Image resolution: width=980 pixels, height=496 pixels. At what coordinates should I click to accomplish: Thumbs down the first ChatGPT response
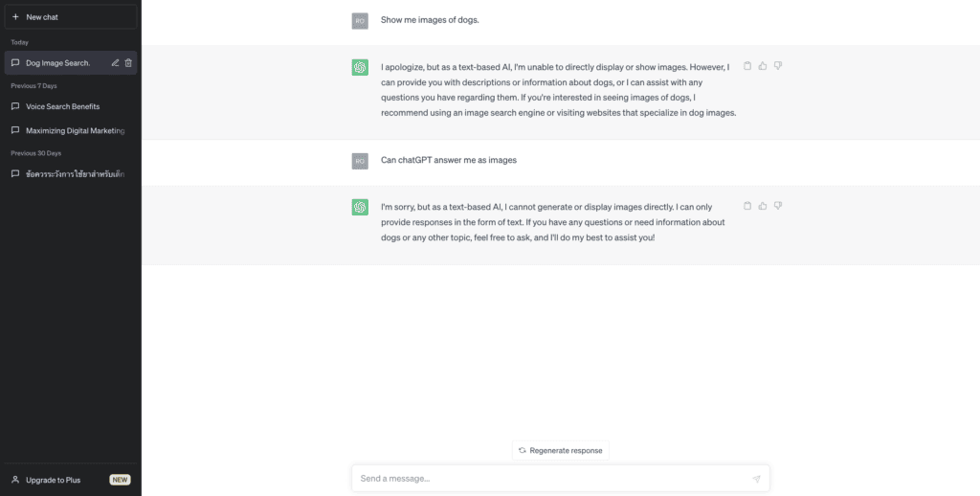click(x=778, y=66)
